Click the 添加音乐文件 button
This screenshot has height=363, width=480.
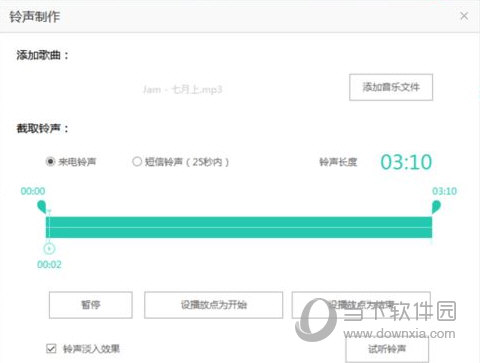391,87
